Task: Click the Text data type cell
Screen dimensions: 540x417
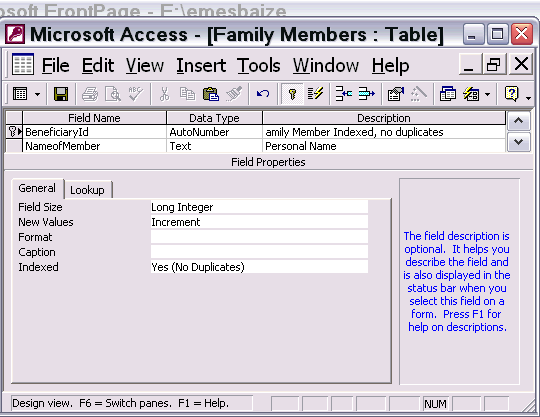Action: (214, 146)
